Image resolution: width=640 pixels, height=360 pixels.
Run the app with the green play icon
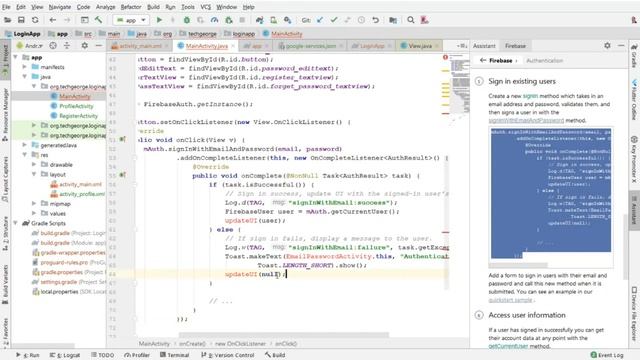pos(159,20)
